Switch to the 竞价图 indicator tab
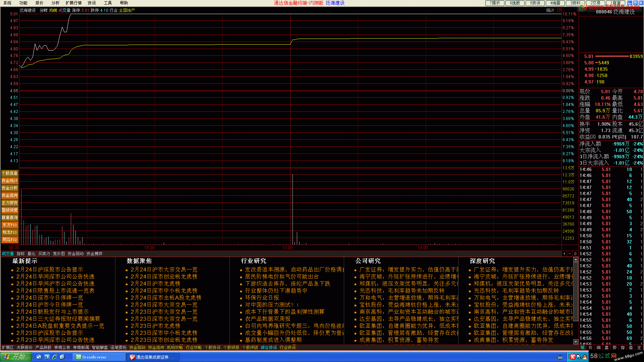The image size is (644, 362). click(x=59, y=254)
